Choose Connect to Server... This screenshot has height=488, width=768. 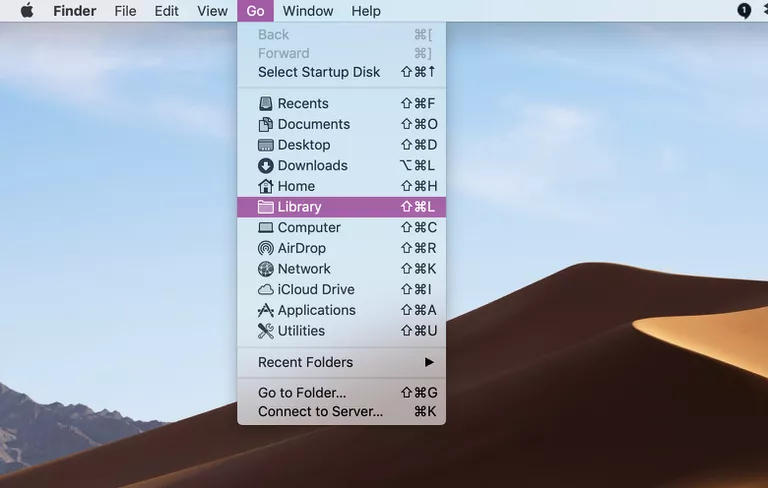point(341,412)
